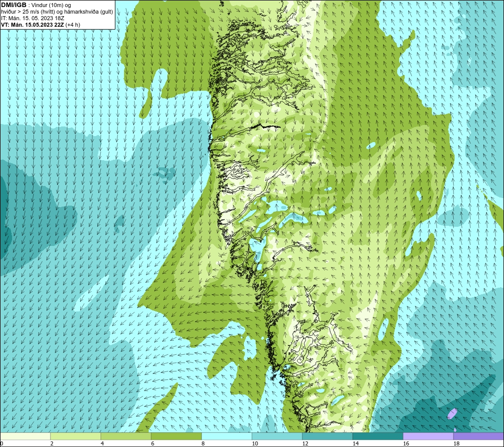Click the legend scale label "16"
Viewport: 504px width, 447px height.
pos(406,443)
